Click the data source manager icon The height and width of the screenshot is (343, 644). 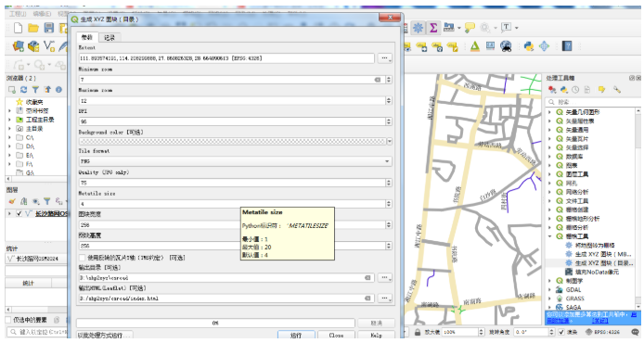pyautogui.click(x=18, y=46)
